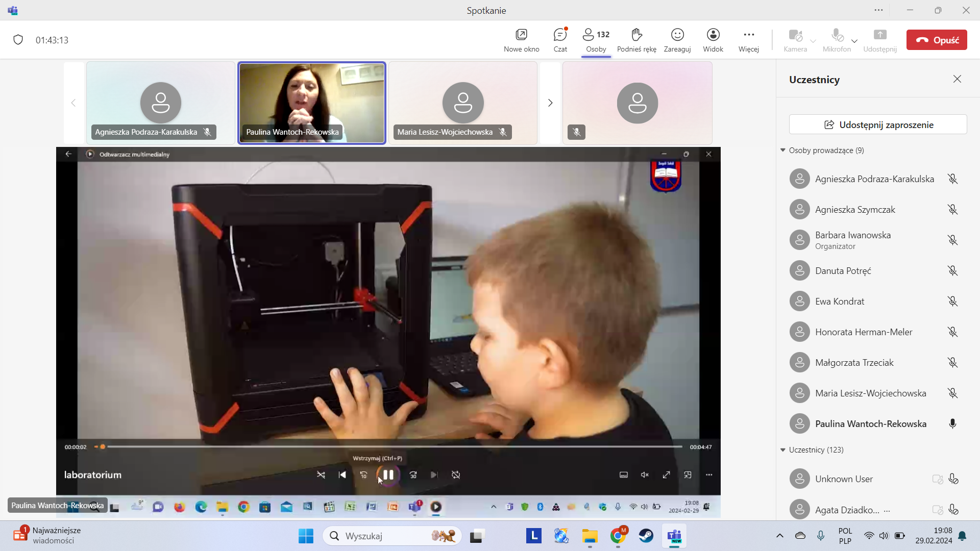980x551 pixels.
Task: Click skip back 10 seconds button
Action: 364,474
